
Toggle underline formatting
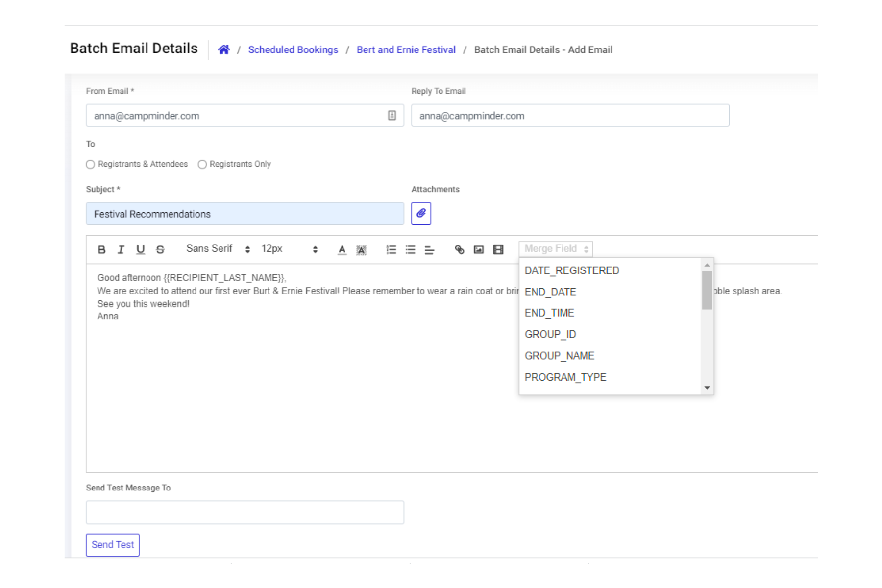(x=140, y=249)
